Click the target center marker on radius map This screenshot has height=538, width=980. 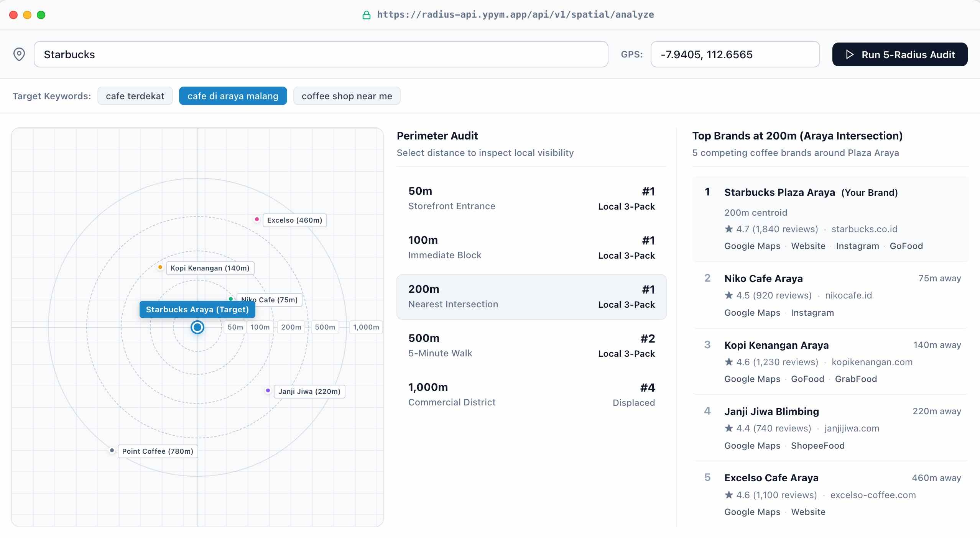pos(197,327)
